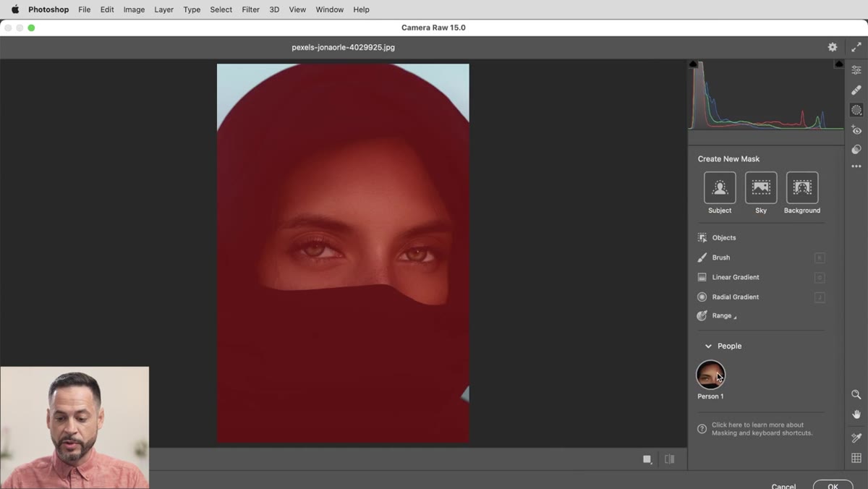Create a Select Background mask
This screenshot has height=489, width=868.
[802, 188]
